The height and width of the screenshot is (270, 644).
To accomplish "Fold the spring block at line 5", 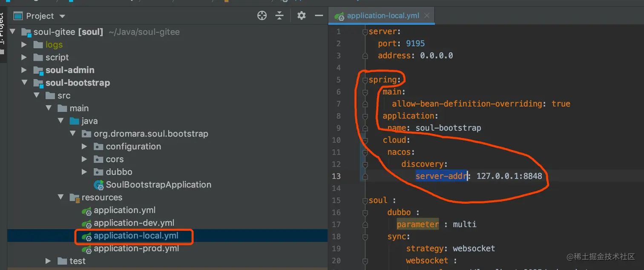I will (x=365, y=80).
